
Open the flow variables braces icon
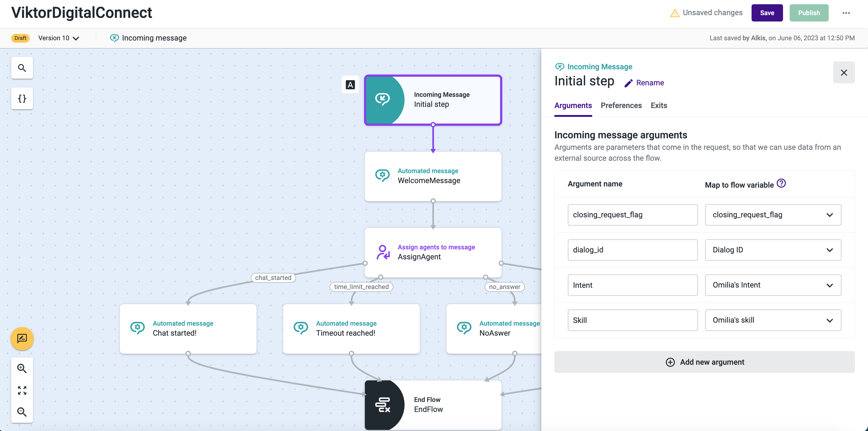(22, 98)
